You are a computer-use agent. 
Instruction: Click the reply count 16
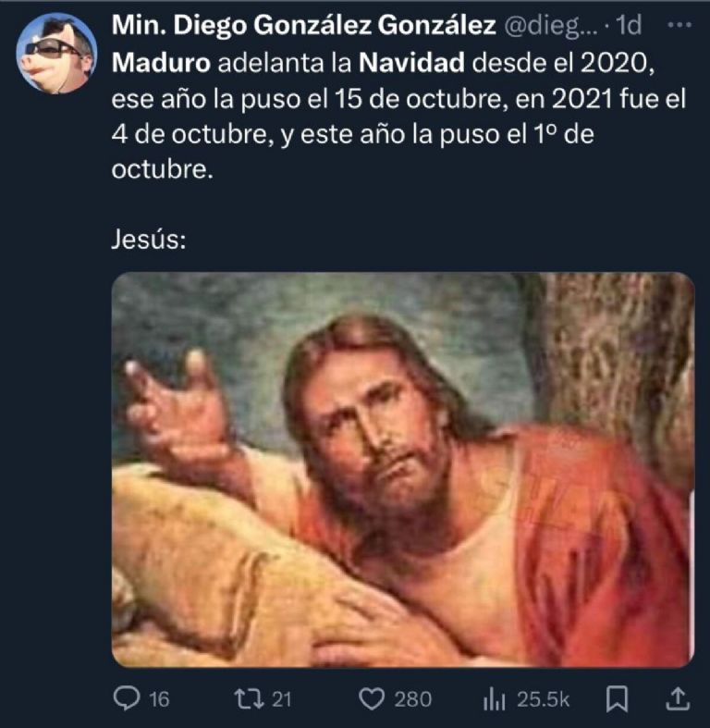point(159,700)
